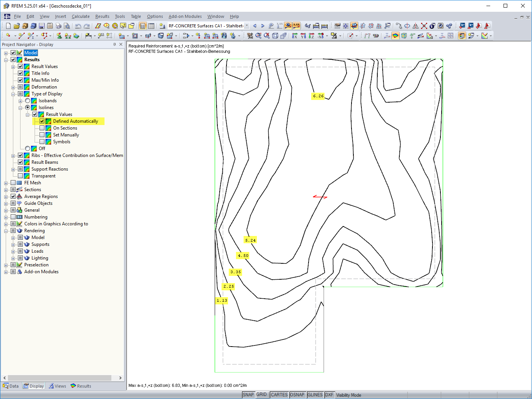
Task: Click the Print icon
Action: [59, 26]
